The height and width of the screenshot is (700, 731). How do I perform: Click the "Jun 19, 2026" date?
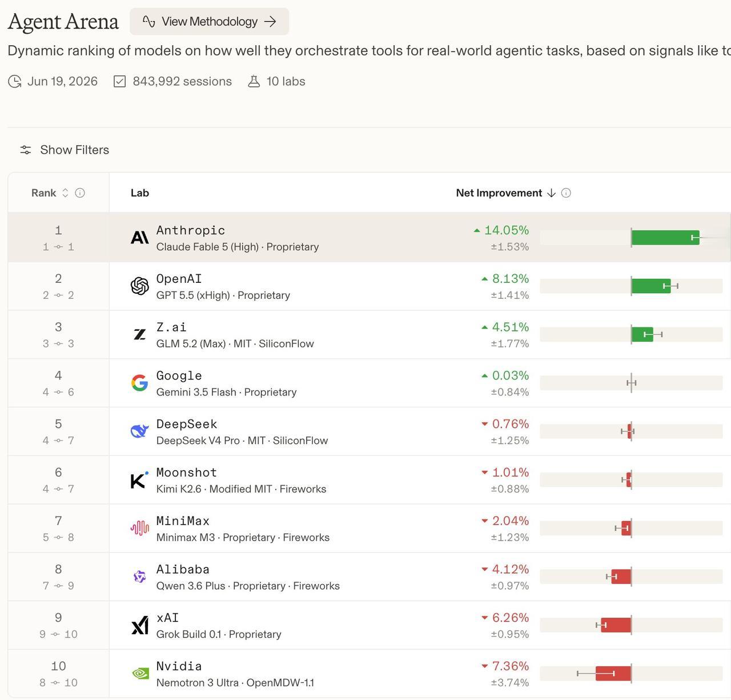pos(63,82)
